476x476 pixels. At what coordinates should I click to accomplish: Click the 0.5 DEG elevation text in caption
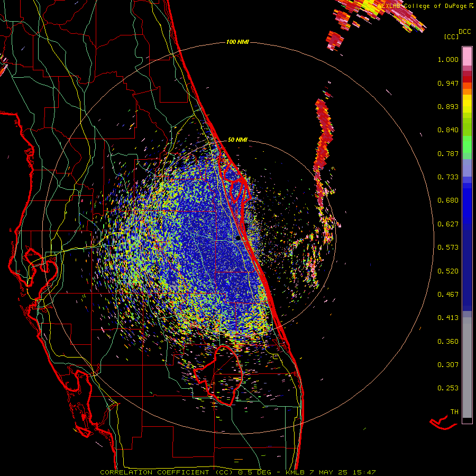[254, 472]
